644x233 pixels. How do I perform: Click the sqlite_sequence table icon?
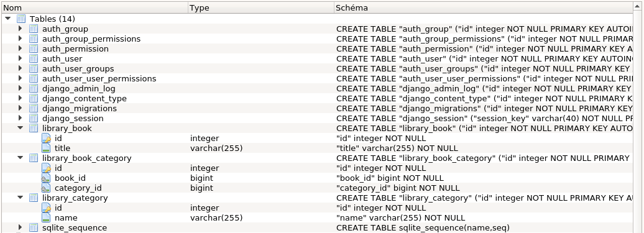tap(34, 227)
